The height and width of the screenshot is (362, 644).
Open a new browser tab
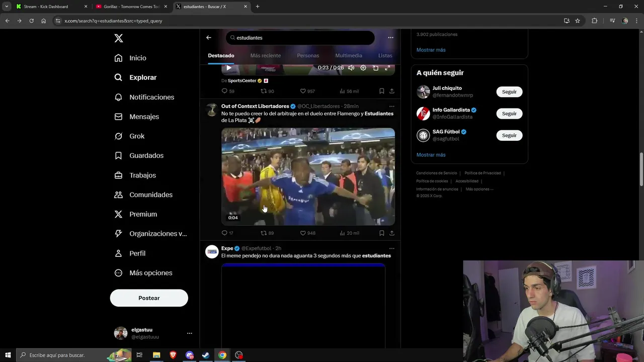(258, 7)
